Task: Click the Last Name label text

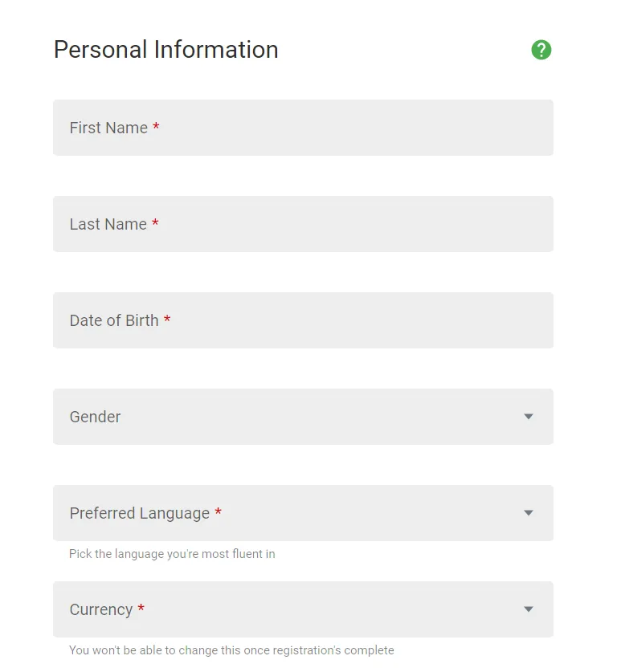Action: tap(108, 224)
